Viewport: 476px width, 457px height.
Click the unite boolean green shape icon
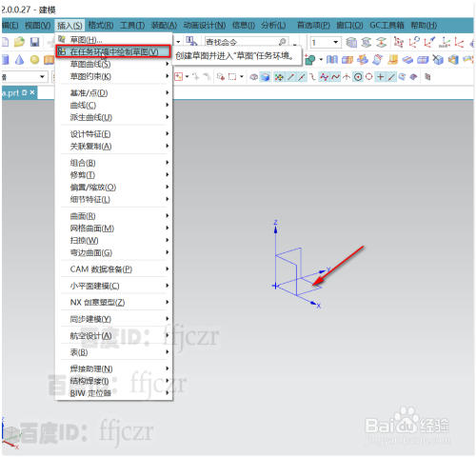(x=310, y=60)
